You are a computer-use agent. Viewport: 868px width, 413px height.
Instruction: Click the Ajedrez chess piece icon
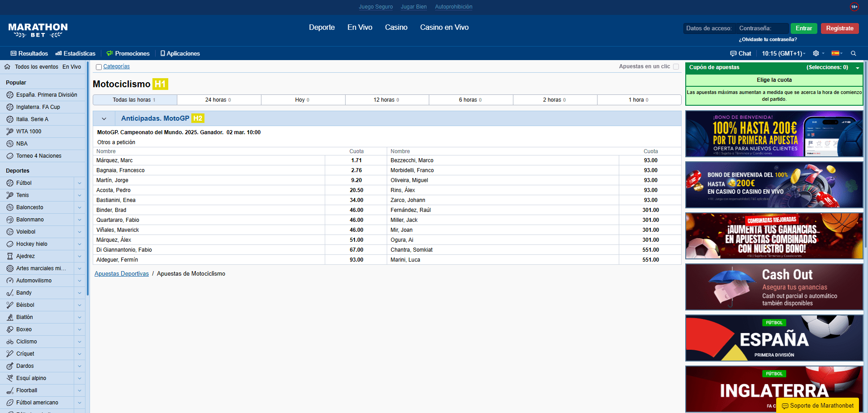[10, 256]
